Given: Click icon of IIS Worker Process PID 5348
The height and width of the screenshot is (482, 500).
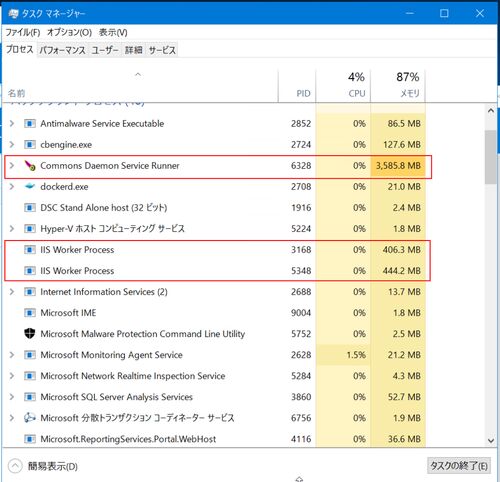Looking at the screenshot, I should pos(30,271).
